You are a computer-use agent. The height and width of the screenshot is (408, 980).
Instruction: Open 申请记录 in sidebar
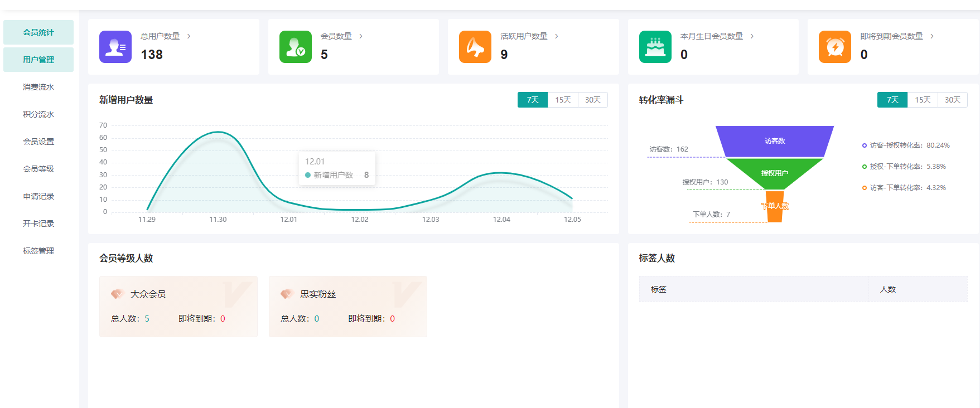point(38,196)
